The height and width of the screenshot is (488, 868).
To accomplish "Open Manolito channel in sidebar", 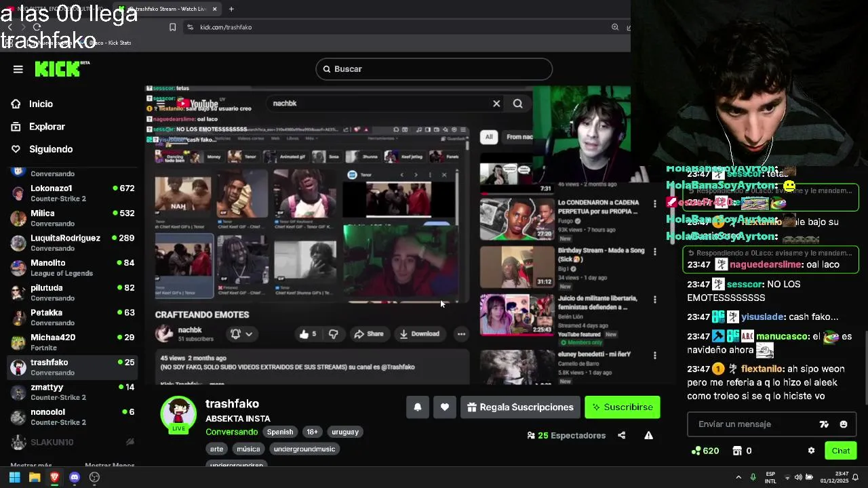I will click(x=71, y=268).
